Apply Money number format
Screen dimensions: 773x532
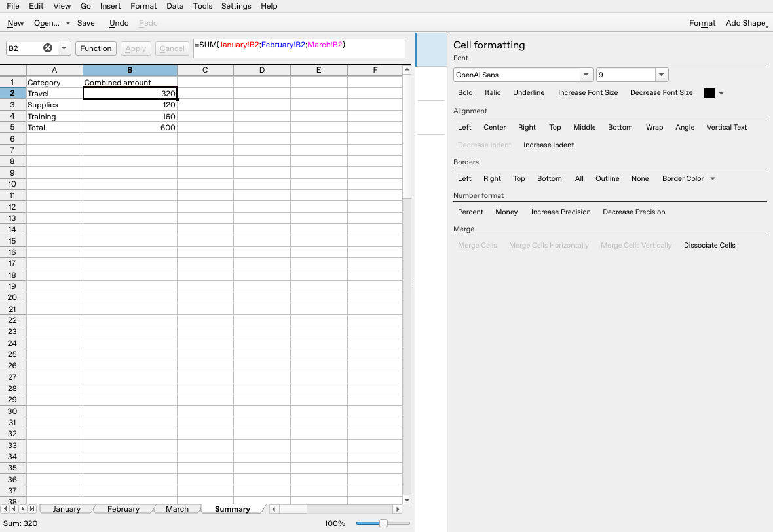pos(506,212)
